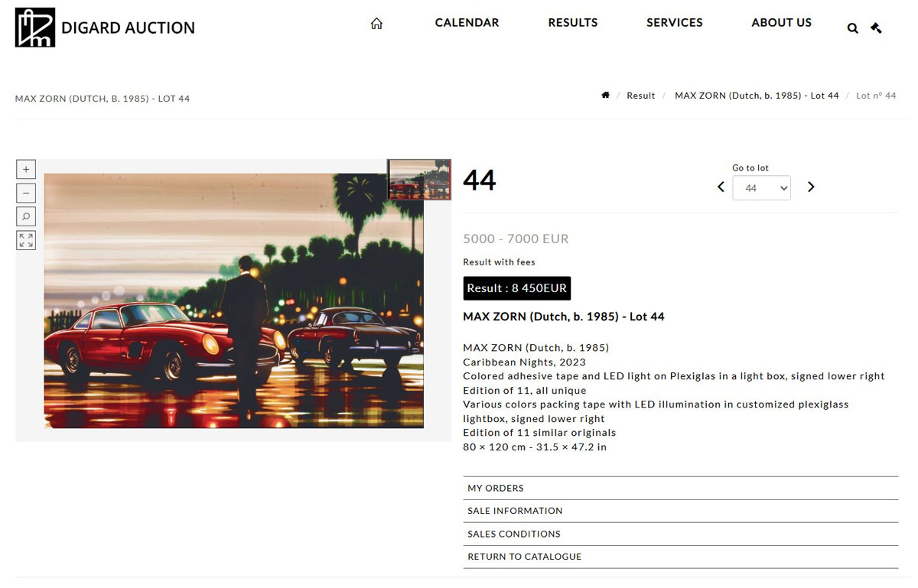Open the home icon in main navigation
The image size is (918, 588).
click(x=376, y=23)
